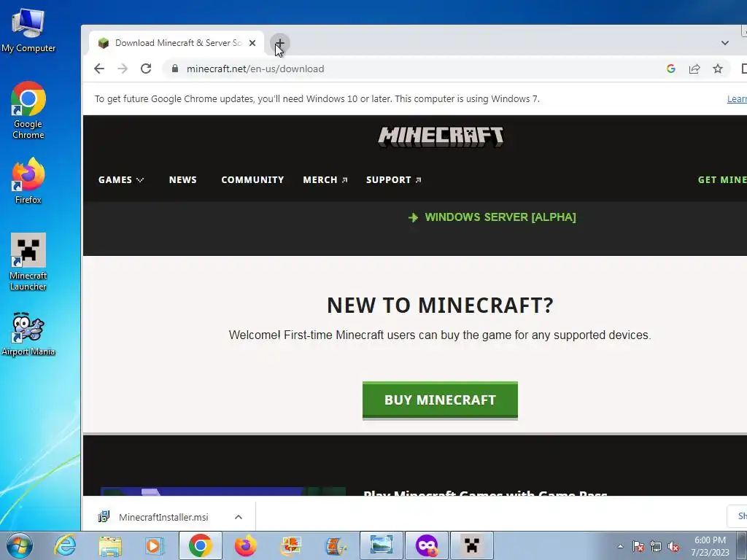Viewport: 747px width, 560px height.
Task: Open the clock showing 6:00 PM
Action: tap(711, 546)
